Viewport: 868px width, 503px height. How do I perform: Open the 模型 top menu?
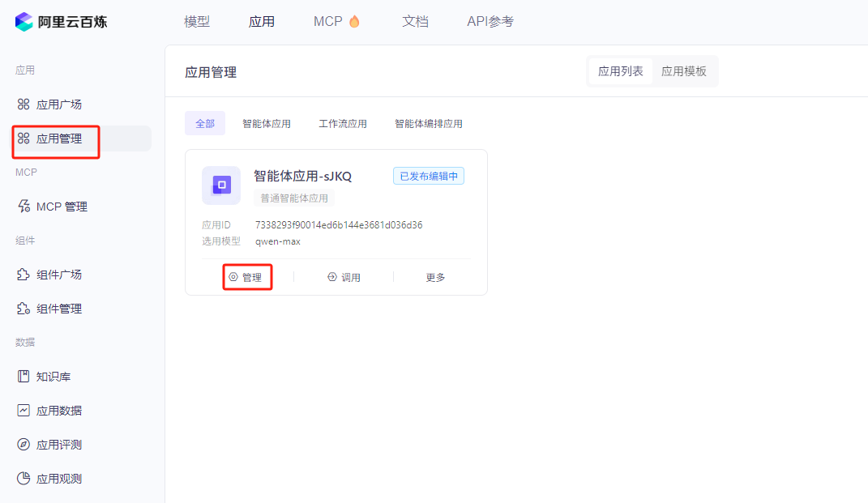[x=197, y=22]
